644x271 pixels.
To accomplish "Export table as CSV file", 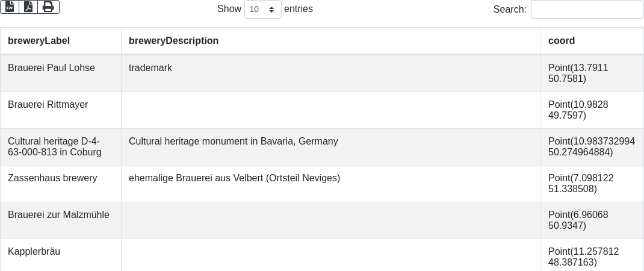I will click(x=10, y=7).
